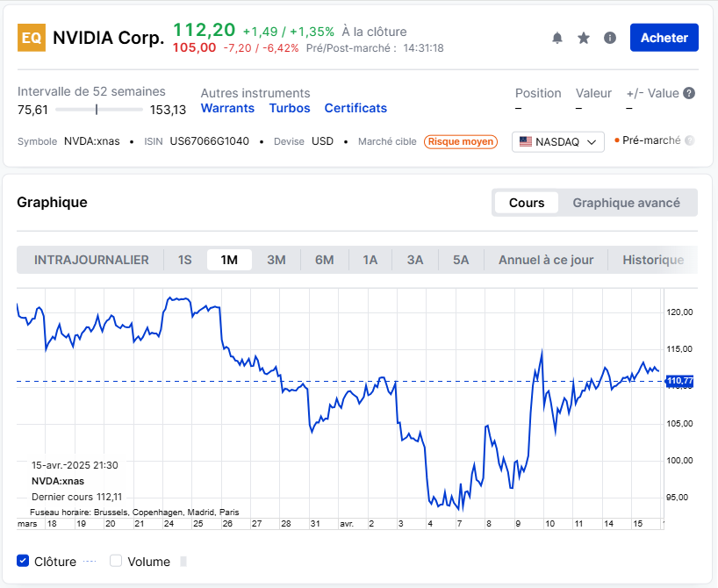Uncheck the Clôture checkbox
The height and width of the screenshot is (588, 718).
click(x=24, y=561)
